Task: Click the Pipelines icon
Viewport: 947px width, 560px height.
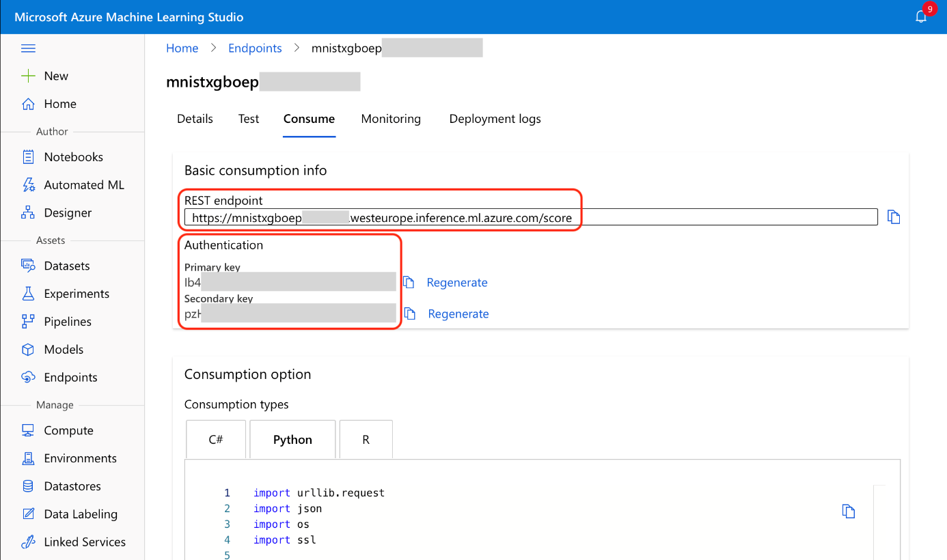Action: point(28,322)
